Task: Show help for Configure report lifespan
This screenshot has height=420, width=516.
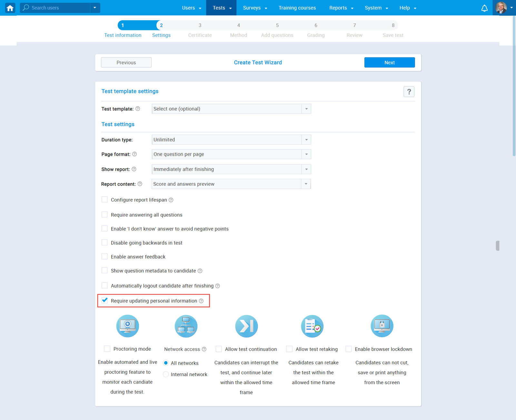Action: [171, 200]
